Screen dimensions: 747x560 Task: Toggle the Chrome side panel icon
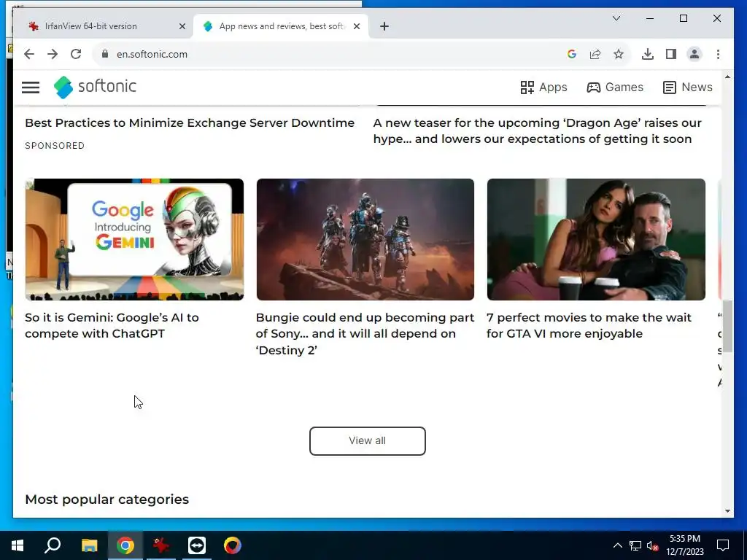[671, 54]
